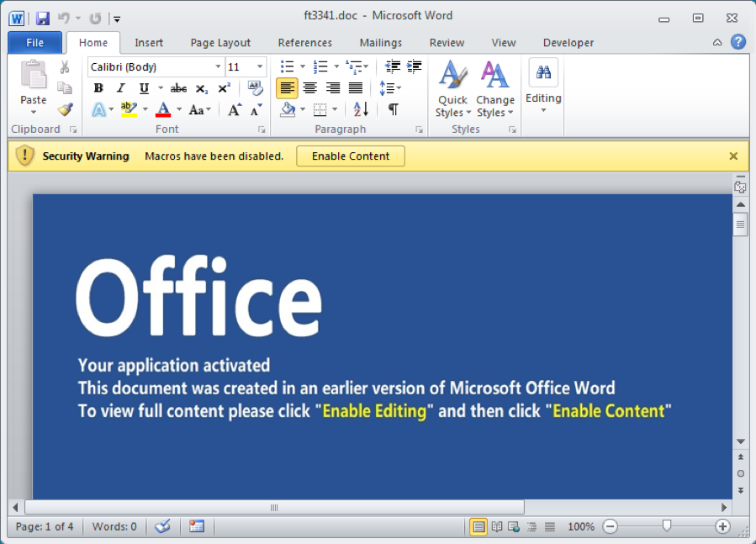Screen dimensions: 756x544
Task: Click the Grow Font icon
Action: click(235, 109)
